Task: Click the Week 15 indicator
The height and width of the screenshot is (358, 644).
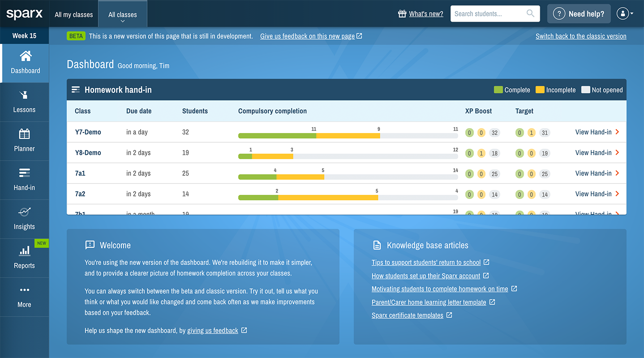Action: 24,36
